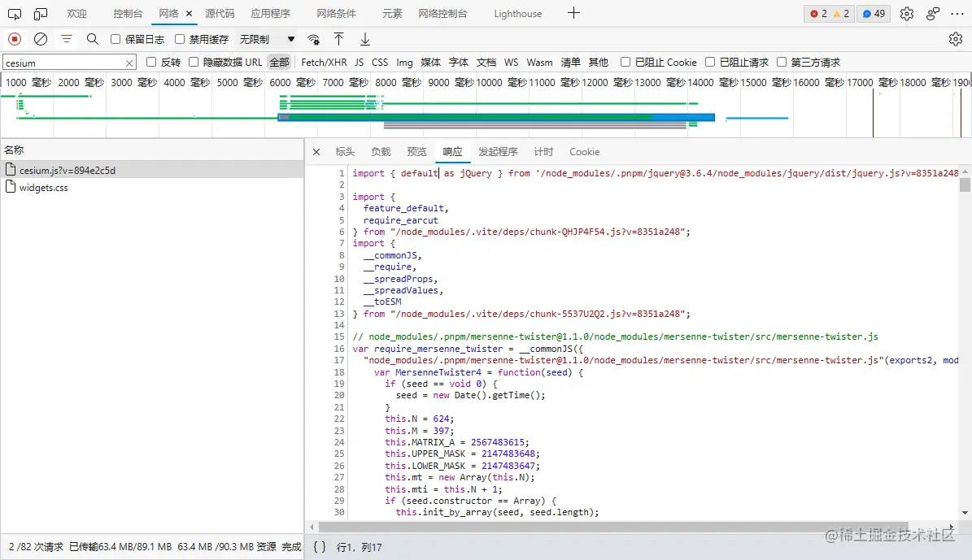The image size is (972, 560).
Task: Filter by Wasm requests
Action: pyautogui.click(x=539, y=62)
